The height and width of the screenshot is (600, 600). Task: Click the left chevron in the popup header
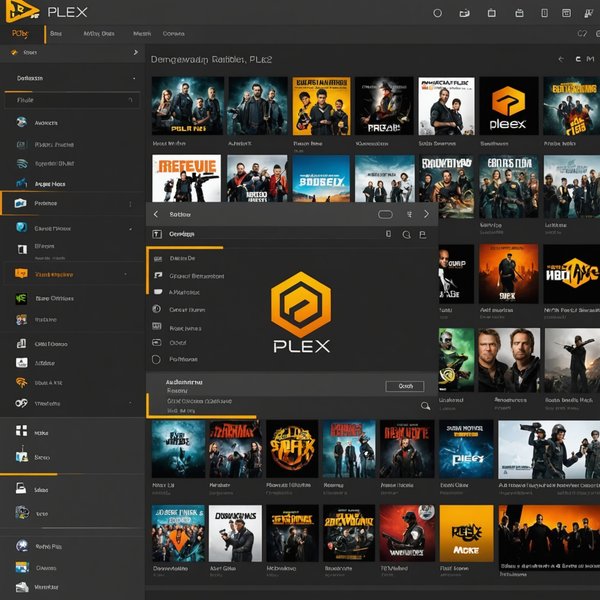coord(156,214)
